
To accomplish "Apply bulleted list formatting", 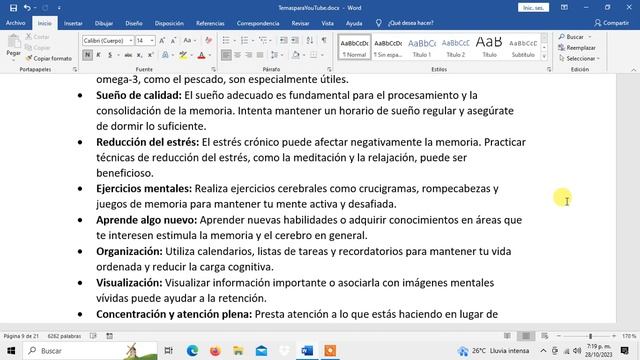I will pos(226,40).
